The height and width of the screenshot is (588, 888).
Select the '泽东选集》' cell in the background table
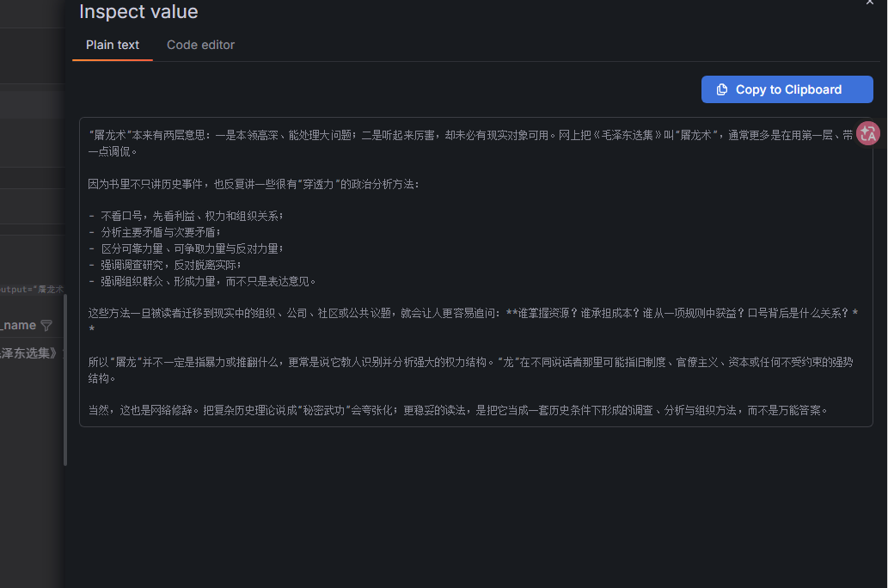point(29,353)
